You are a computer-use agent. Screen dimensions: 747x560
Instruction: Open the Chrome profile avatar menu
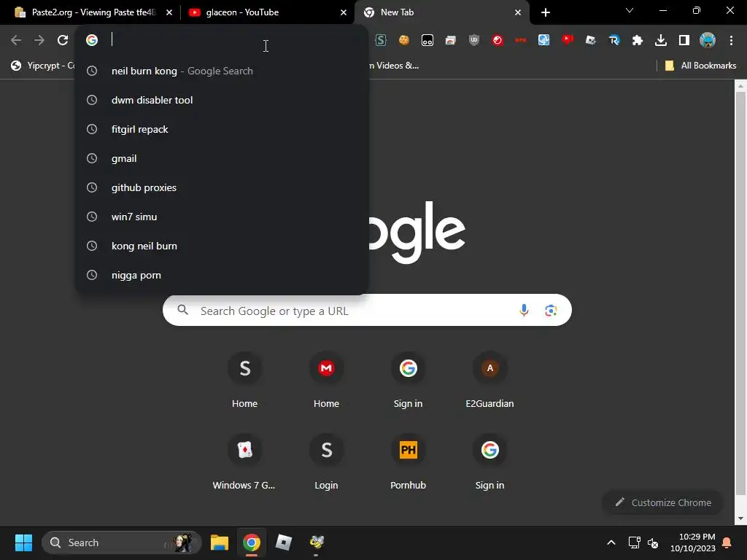tap(708, 40)
